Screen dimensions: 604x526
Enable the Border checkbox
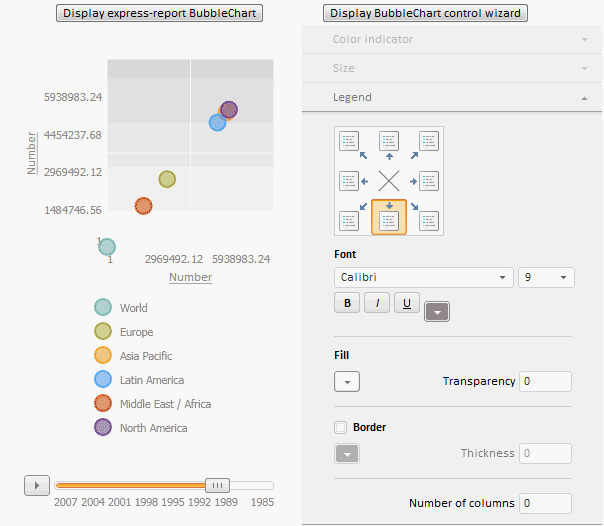point(341,427)
